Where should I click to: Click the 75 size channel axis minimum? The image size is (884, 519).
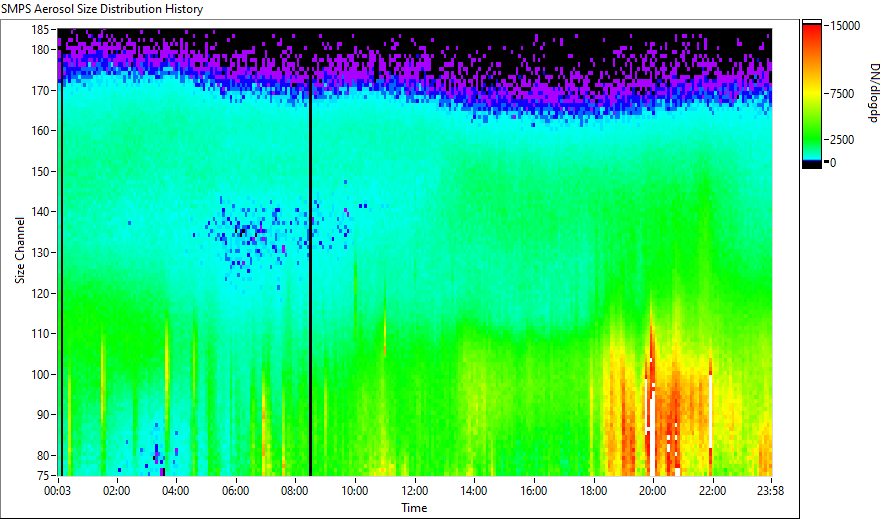click(x=43, y=475)
